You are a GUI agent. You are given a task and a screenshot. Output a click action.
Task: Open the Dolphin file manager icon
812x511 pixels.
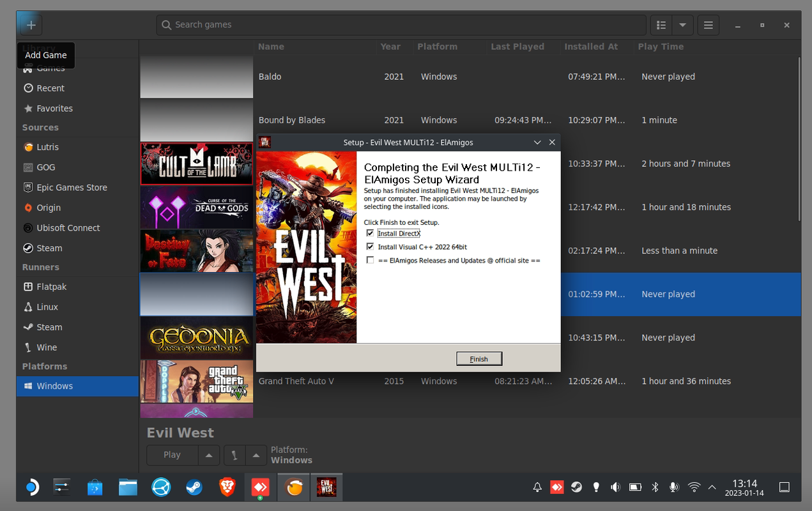tap(128, 488)
